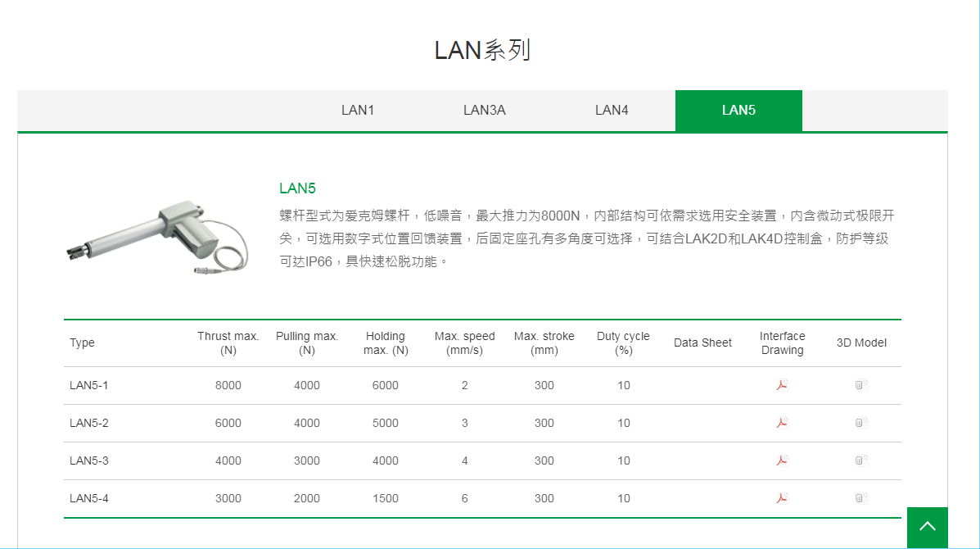
Task: Open the 3D Model icon for LAN5-4
Action: (860, 498)
